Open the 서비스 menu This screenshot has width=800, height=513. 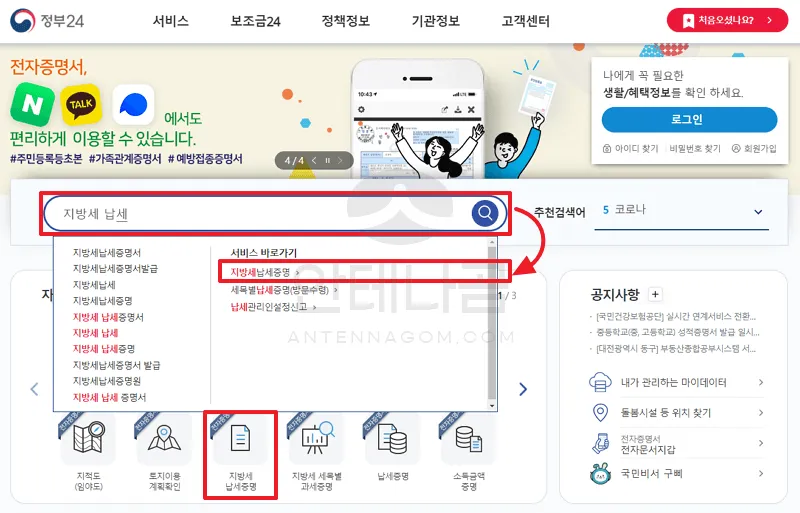coord(171,21)
